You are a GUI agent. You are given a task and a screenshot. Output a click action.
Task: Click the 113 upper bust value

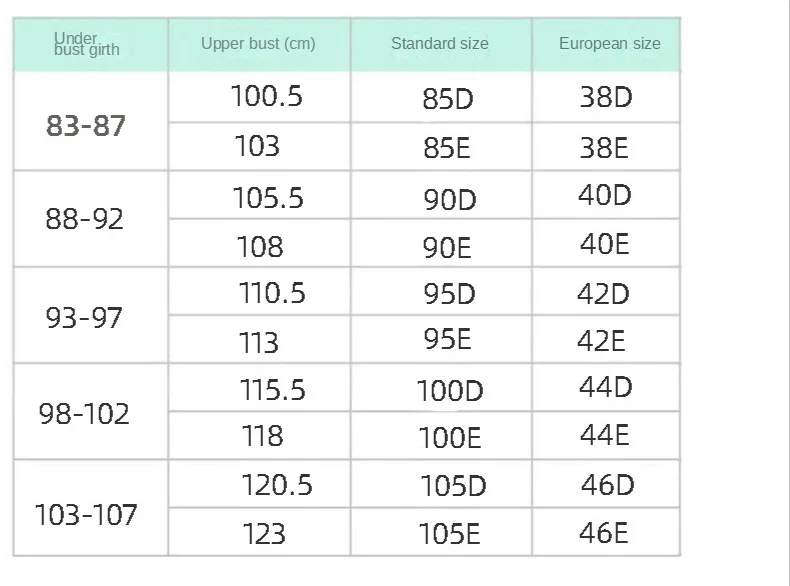coord(259,343)
